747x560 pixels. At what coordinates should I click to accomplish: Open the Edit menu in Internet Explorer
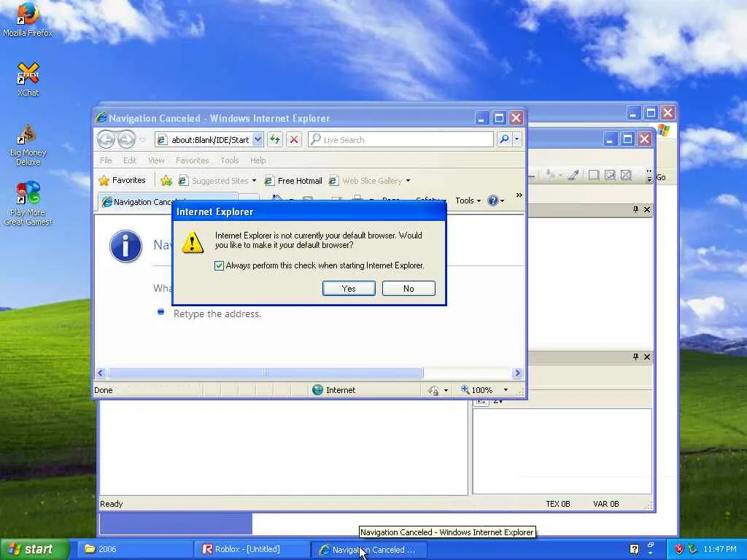[x=130, y=160]
